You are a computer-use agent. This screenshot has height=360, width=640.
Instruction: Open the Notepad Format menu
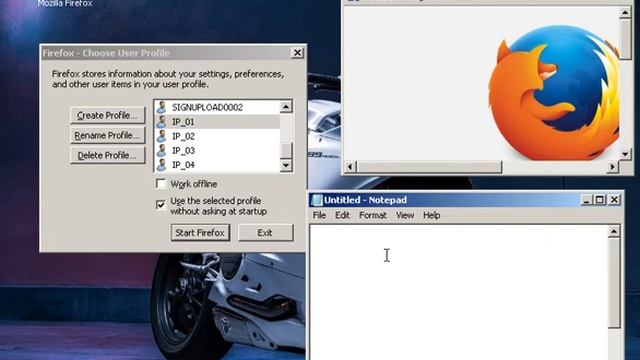(373, 215)
